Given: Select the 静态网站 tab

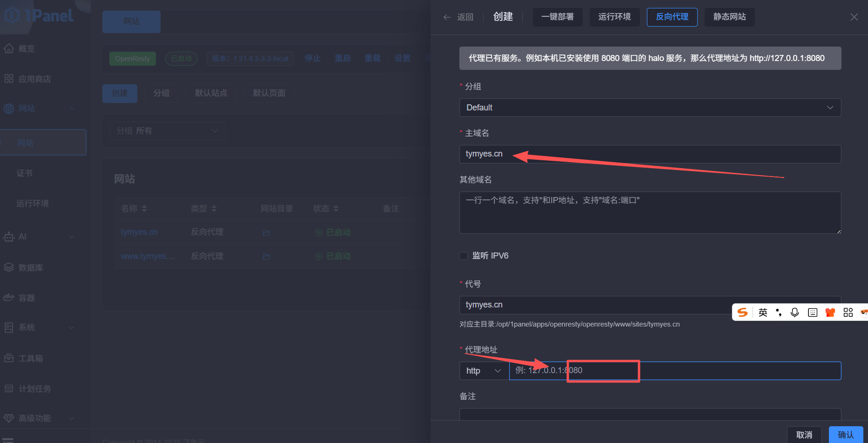Looking at the screenshot, I should coord(729,17).
